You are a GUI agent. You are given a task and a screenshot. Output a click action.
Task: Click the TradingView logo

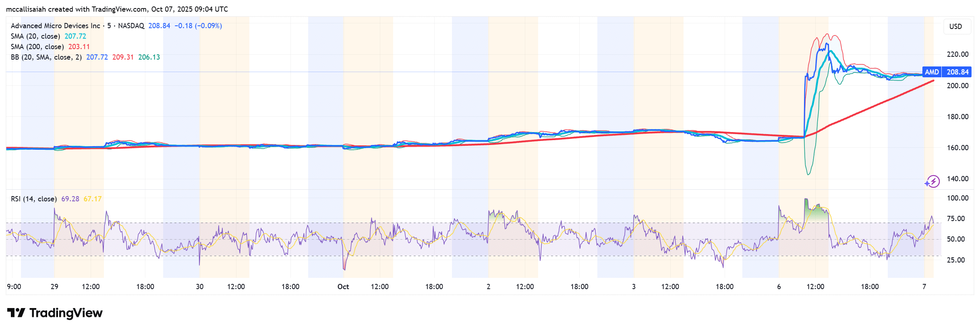point(55,313)
